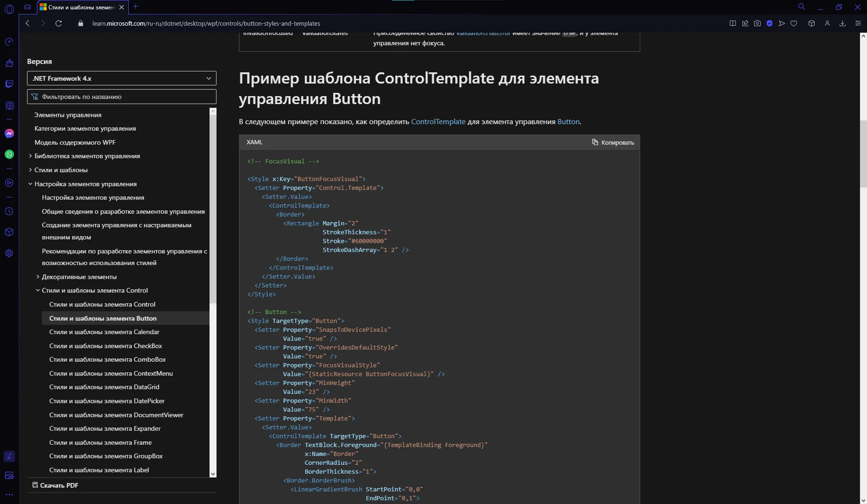
Task: Open the CPU chip icon in sidebar
Action: (9, 105)
